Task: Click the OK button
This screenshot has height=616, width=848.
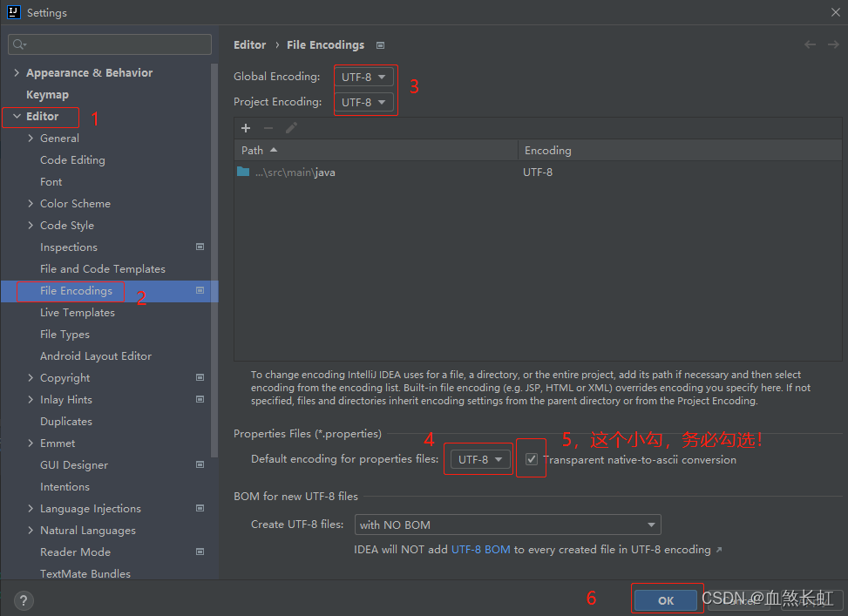Action: [x=666, y=600]
